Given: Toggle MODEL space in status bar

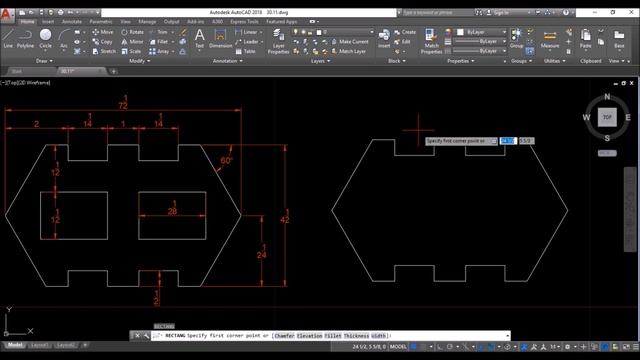Looking at the screenshot, I should click(398, 347).
